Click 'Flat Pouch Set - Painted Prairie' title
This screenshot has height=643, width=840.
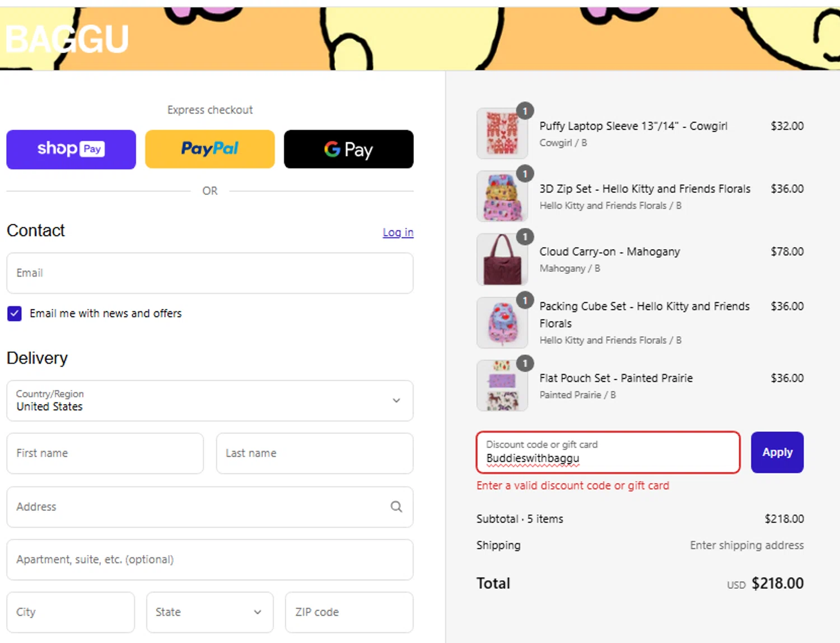[616, 378]
